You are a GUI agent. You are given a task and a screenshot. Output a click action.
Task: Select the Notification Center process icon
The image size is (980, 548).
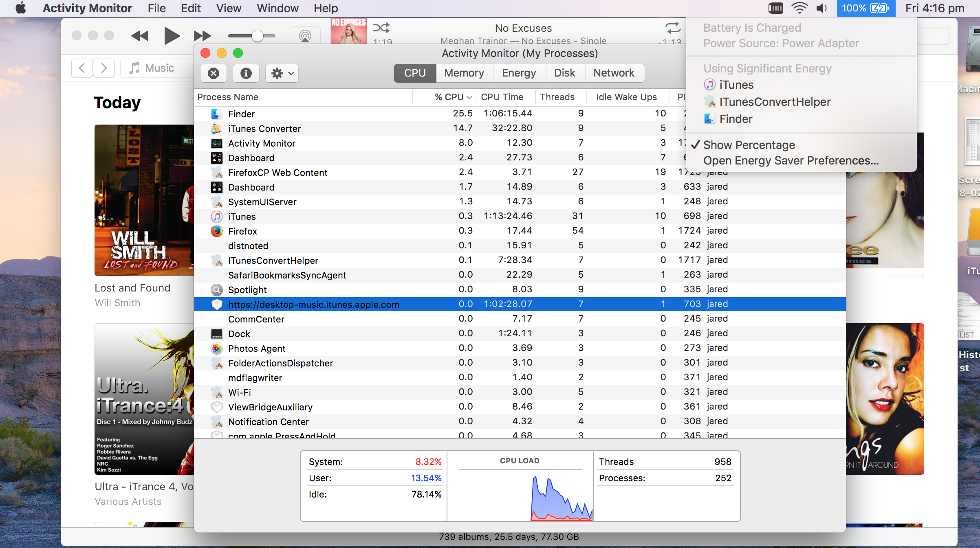[x=216, y=422]
